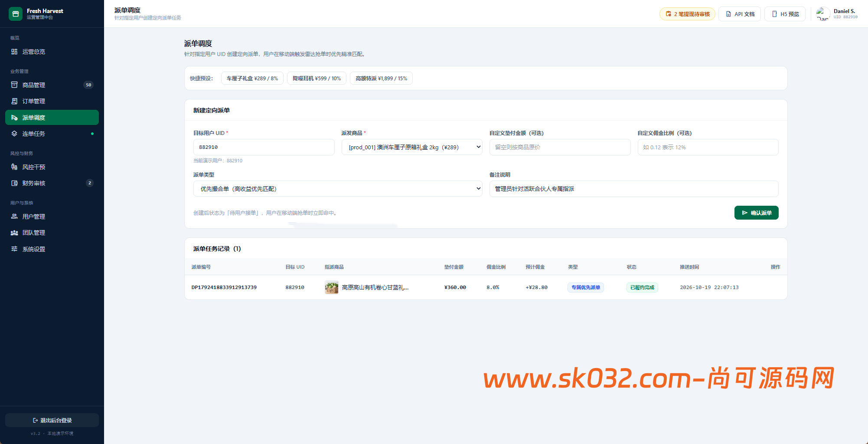This screenshot has height=444, width=868.
Task: Open the 派单类型 dropdown
Action: 338,189
